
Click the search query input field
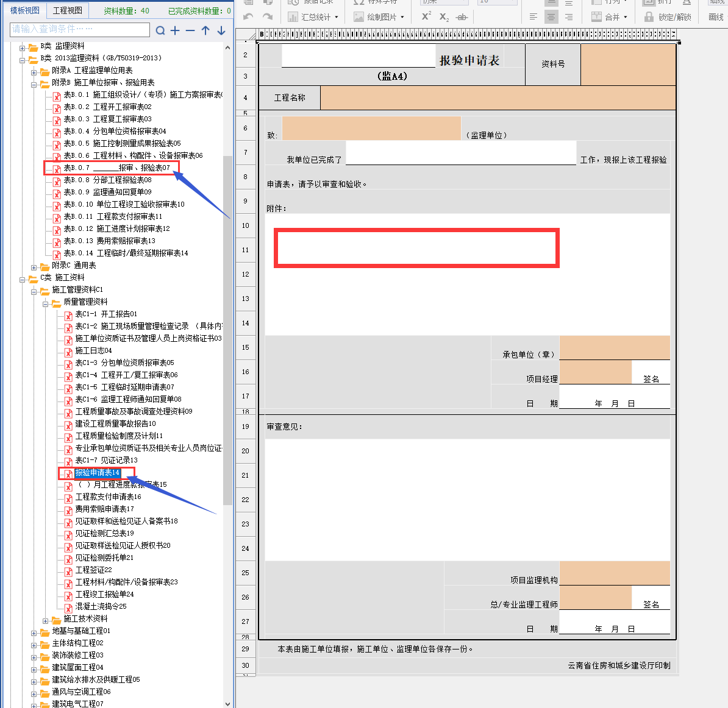(x=79, y=29)
